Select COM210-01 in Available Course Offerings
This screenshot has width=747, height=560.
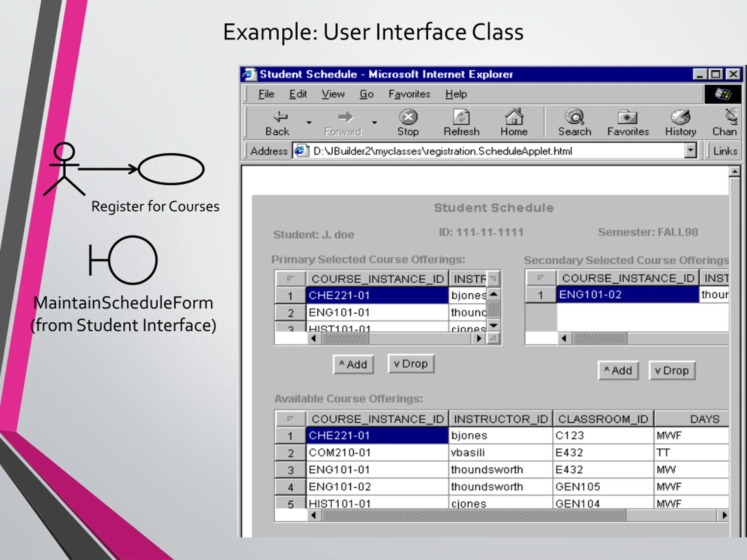tap(377, 453)
